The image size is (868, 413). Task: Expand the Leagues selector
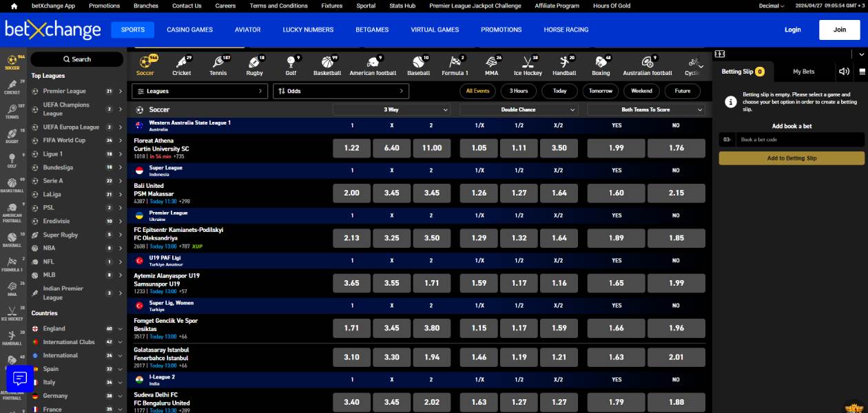pos(199,91)
